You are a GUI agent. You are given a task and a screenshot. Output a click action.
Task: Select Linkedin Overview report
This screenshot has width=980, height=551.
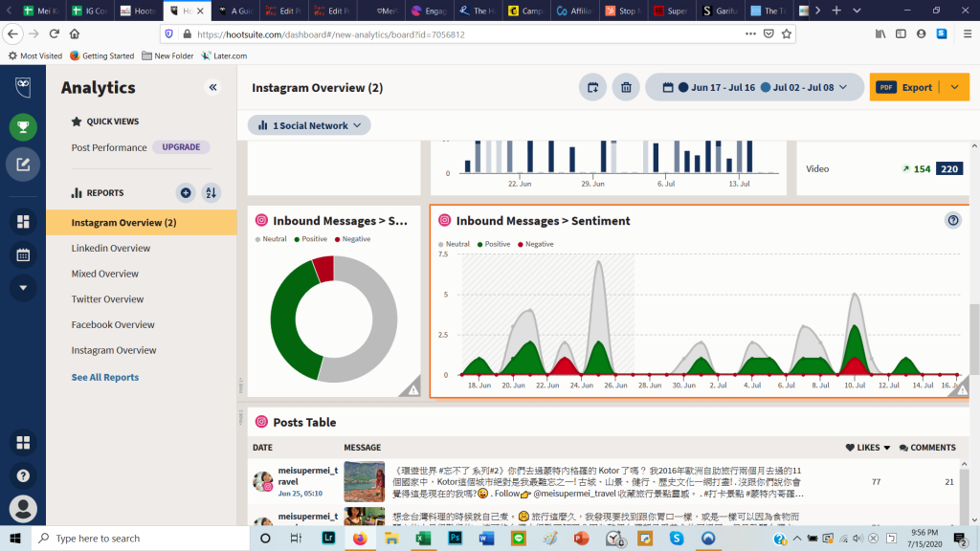click(111, 248)
